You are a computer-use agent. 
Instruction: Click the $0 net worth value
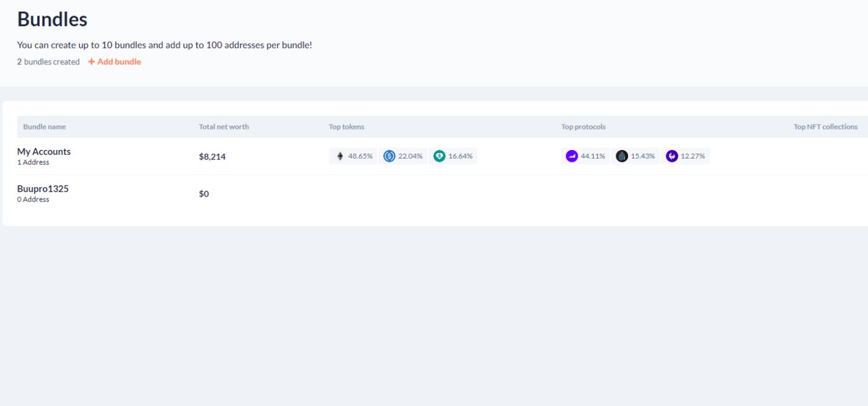[204, 194]
